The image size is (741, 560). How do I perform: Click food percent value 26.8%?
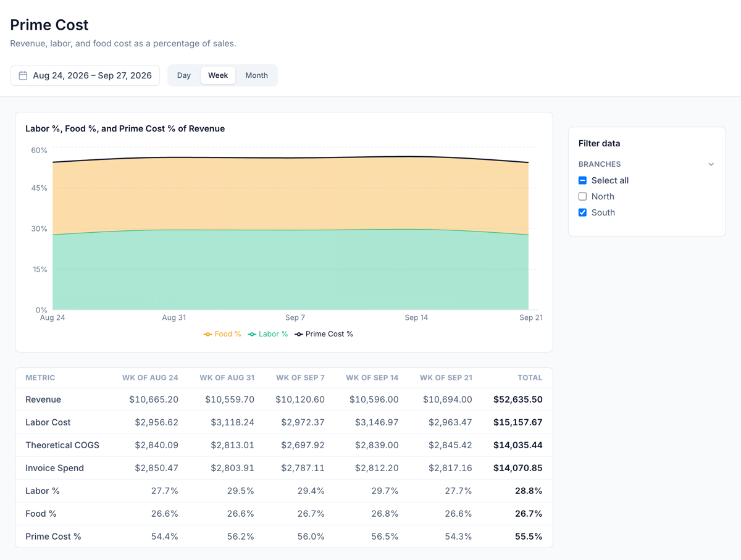tap(385, 514)
